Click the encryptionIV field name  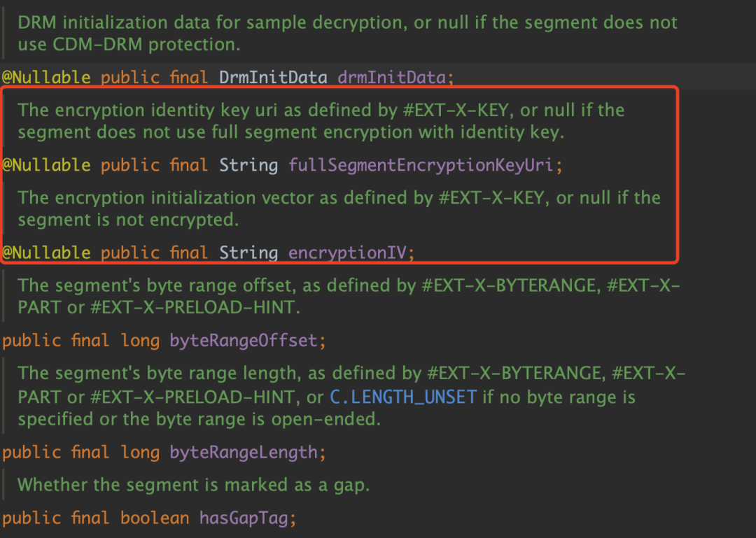click(x=348, y=253)
